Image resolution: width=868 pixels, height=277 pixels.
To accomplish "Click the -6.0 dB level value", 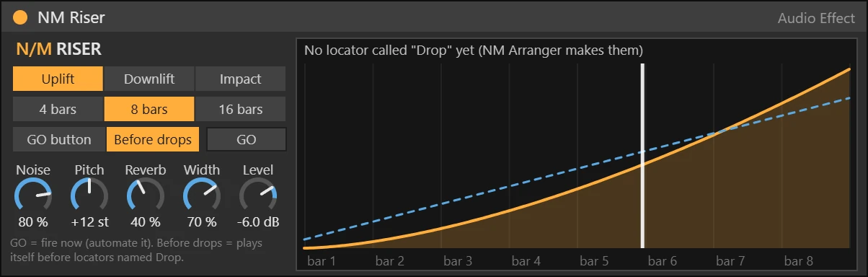I will [258, 221].
